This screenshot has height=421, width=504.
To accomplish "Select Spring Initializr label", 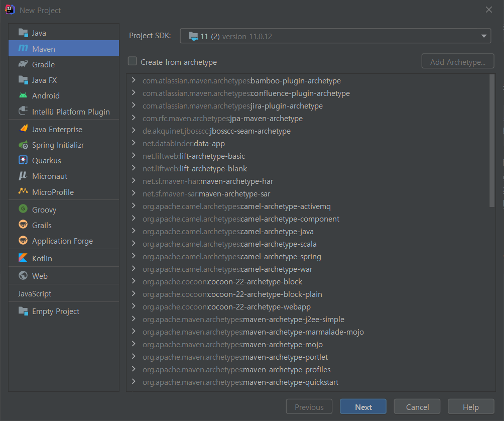I will coord(58,145).
